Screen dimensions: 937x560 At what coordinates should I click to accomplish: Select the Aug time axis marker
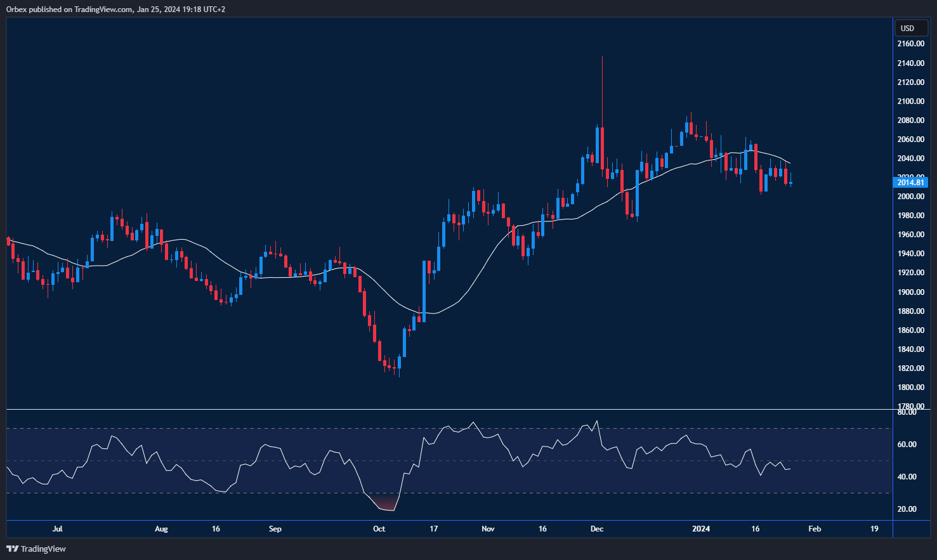(161, 529)
